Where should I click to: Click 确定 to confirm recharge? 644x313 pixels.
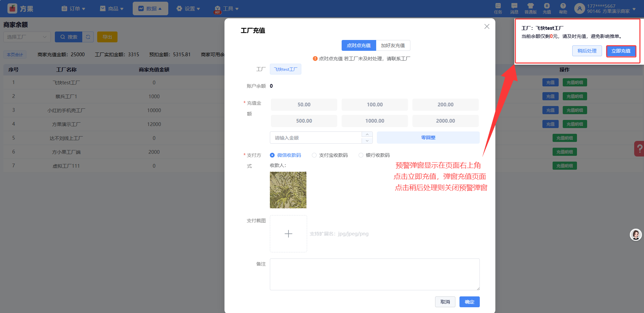coord(469,302)
